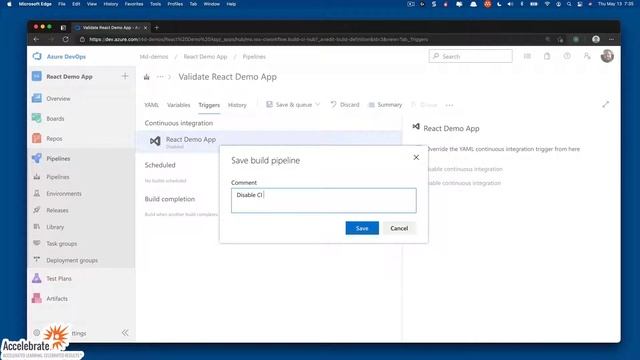Open the Favorites menu in menu bar
Image resolution: width=640 pixels, height=360 pixels.
tap(134, 4)
